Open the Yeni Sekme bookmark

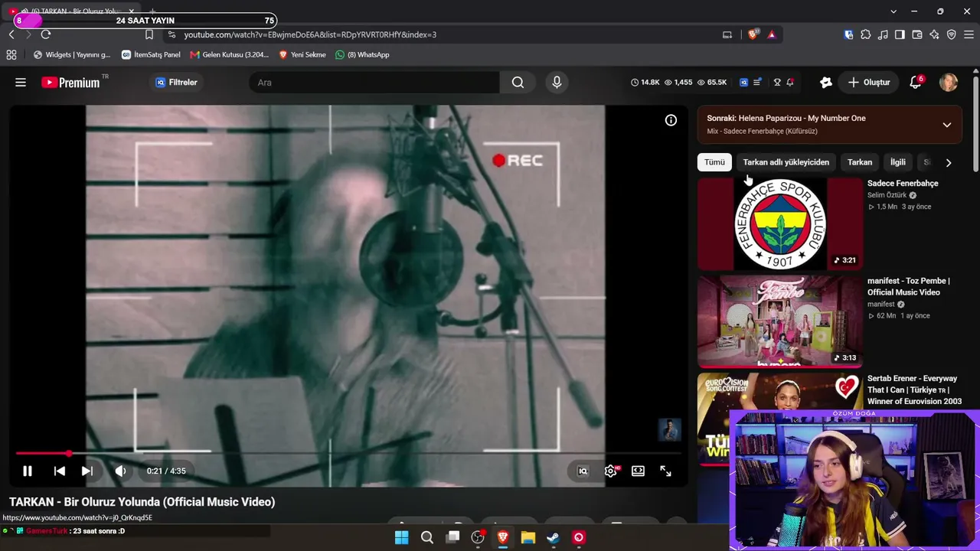coord(302,55)
